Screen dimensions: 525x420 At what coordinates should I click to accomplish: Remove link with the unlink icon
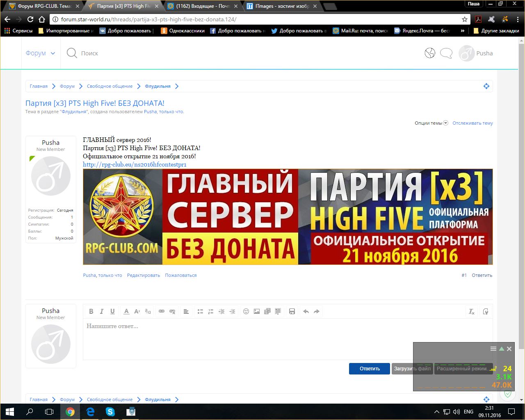(172, 311)
